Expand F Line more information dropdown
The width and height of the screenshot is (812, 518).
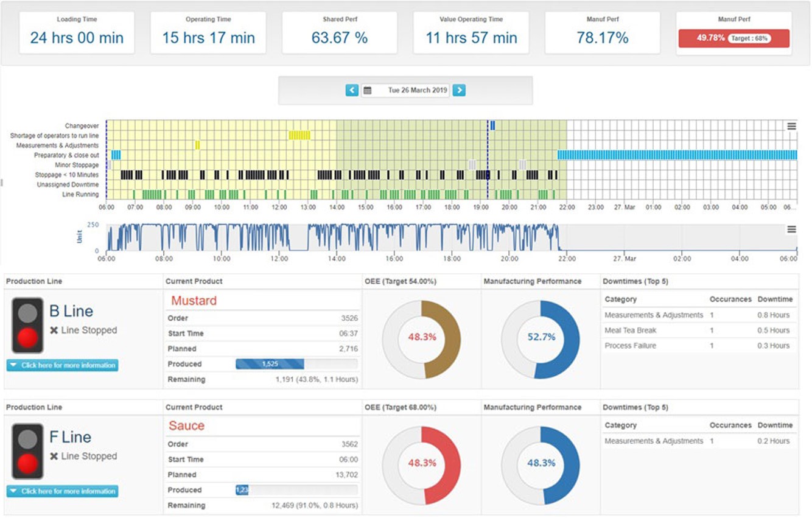[62, 491]
